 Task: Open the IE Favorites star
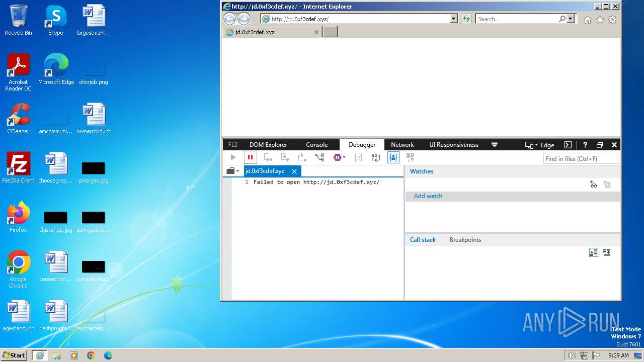600,20
